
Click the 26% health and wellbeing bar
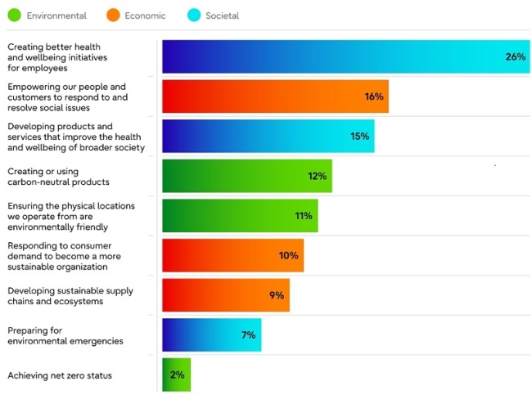tap(346, 56)
